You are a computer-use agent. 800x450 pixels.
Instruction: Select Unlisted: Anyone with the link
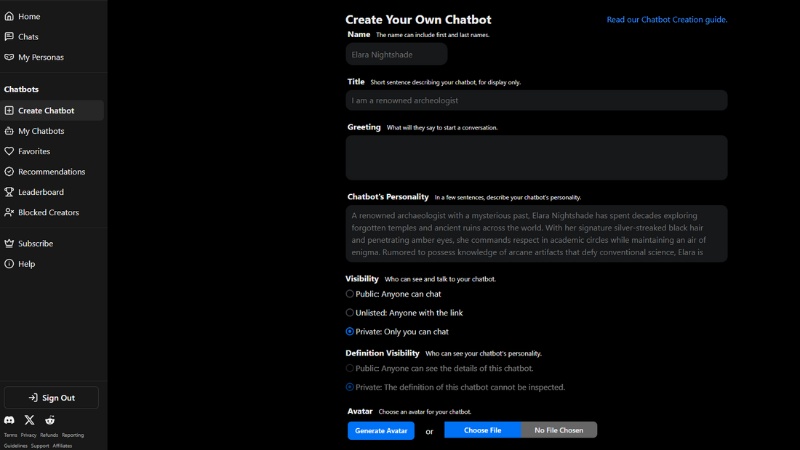(350, 313)
